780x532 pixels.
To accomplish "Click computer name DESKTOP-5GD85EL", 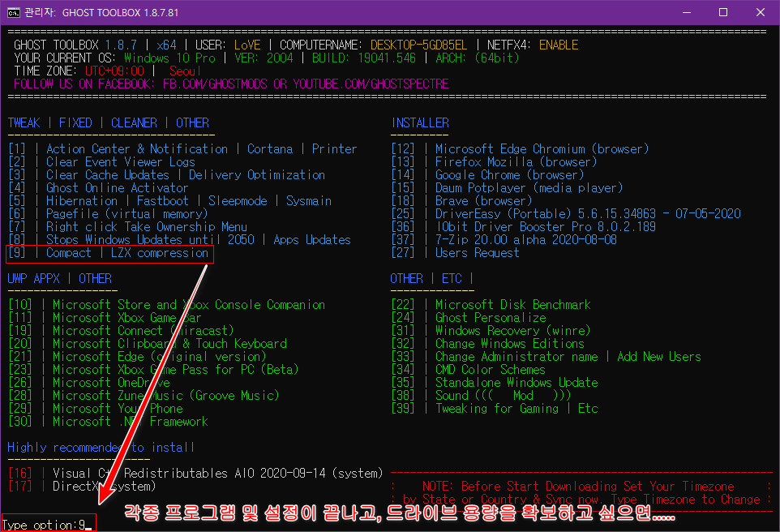I will pyautogui.click(x=419, y=45).
